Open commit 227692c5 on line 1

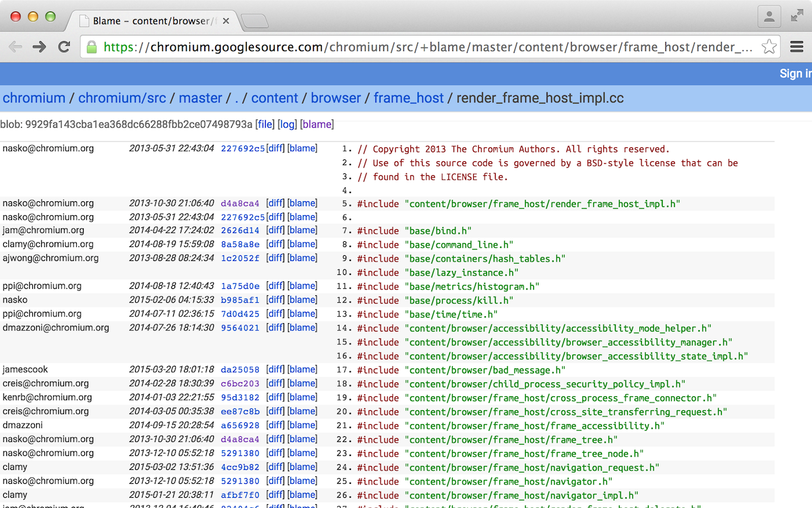coord(243,149)
